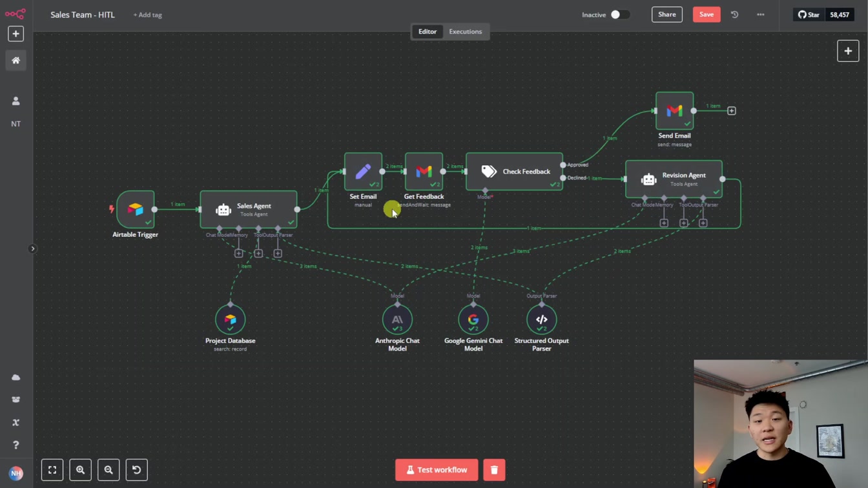Click the add new plus sidebar button
This screenshot has height=488, width=868.
[x=15, y=34]
